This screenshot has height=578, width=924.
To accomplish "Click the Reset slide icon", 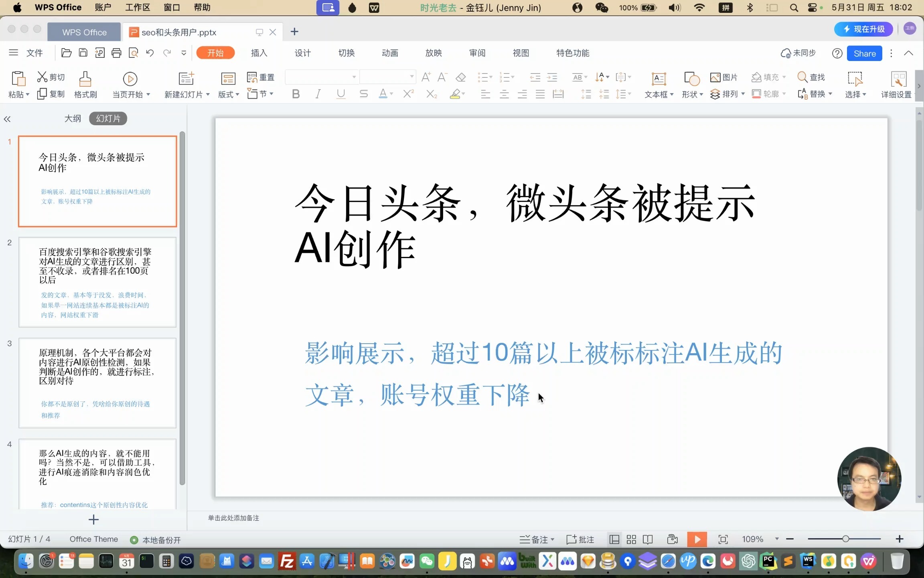I will point(252,77).
